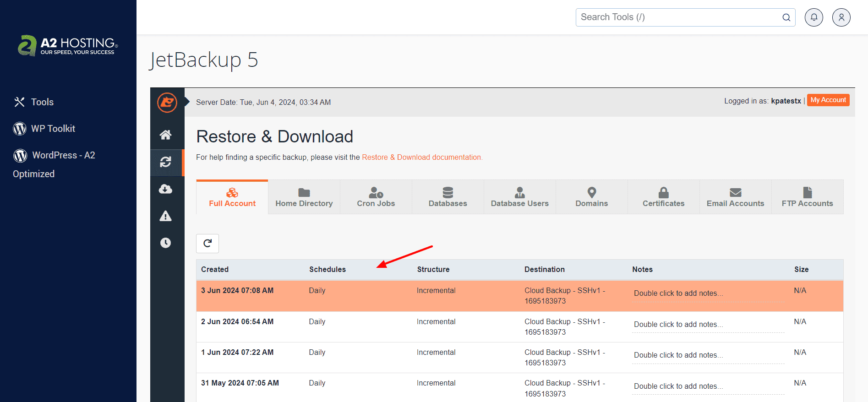Switch to the Cron Jobs tab
The width and height of the screenshot is (868, 402).
point(376,197)
